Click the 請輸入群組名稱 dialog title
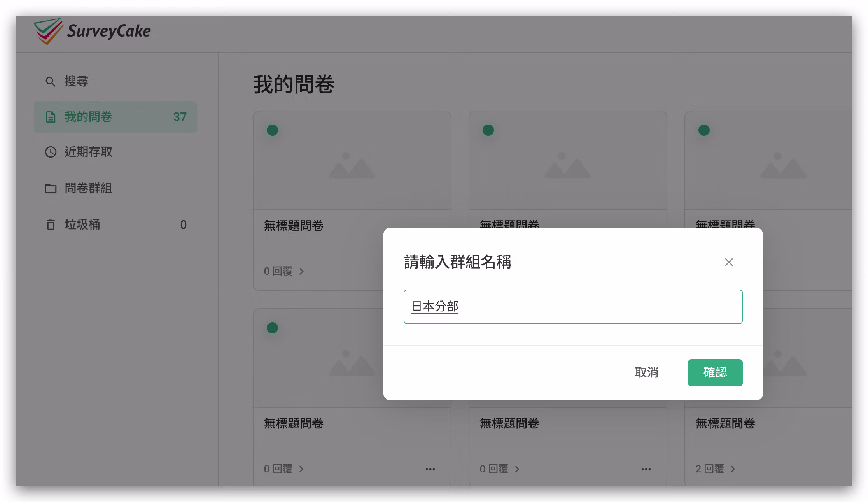 point(458,262)
